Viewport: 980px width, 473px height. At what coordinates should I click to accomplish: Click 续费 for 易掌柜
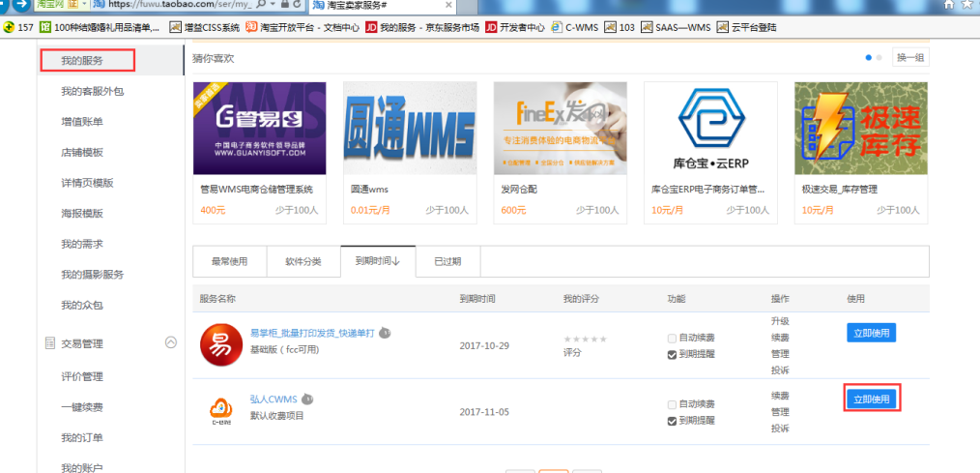[x=780, y=338]
